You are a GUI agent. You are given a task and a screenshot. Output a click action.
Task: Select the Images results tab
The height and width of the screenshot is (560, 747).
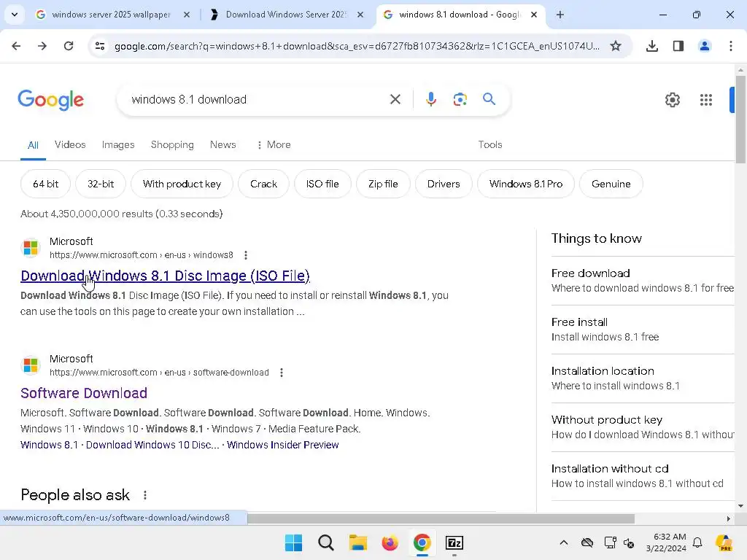click(118, 144)
